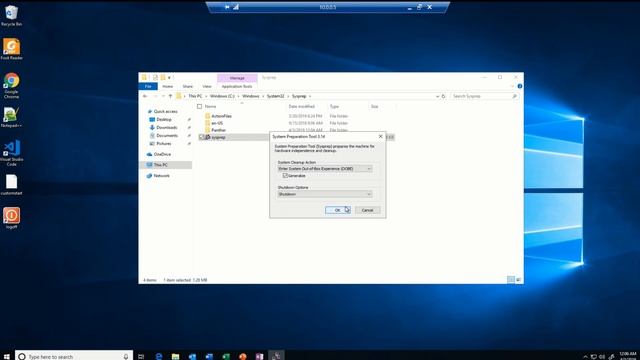This screenshot has width=640, height=360.
Task: Click Cancel in System Preparation Tool
Action: (367, 210)
